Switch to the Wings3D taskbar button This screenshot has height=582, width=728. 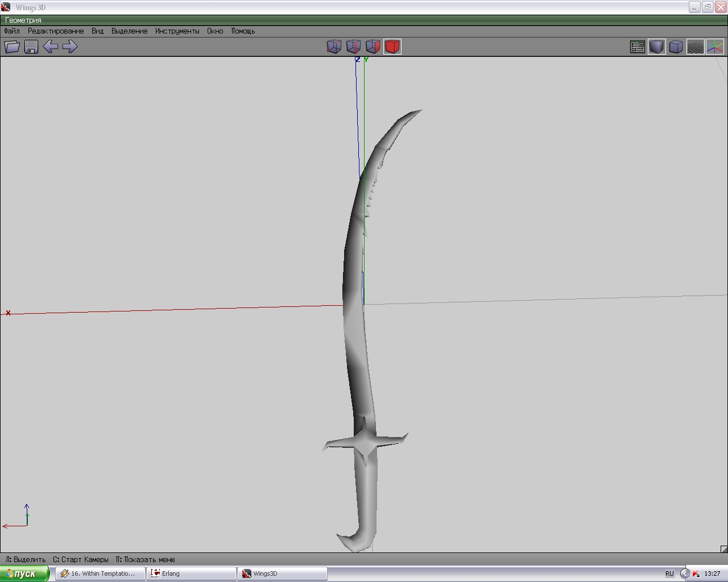click(x=282, y=573)
